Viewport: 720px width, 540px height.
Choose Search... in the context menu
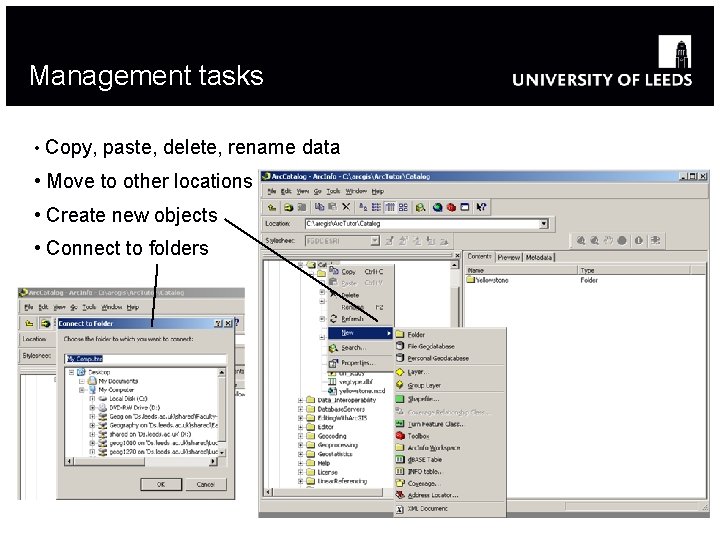361,348
